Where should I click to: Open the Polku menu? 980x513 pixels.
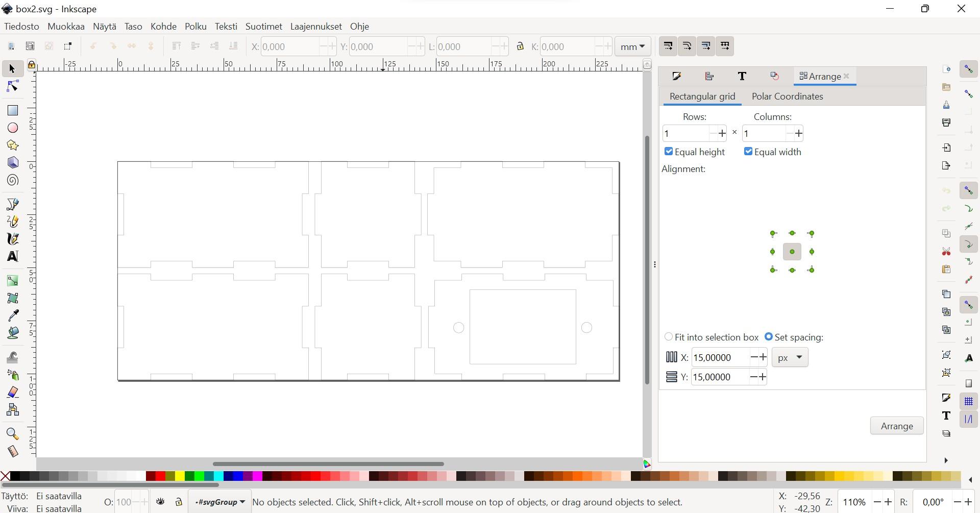point(195,27)
